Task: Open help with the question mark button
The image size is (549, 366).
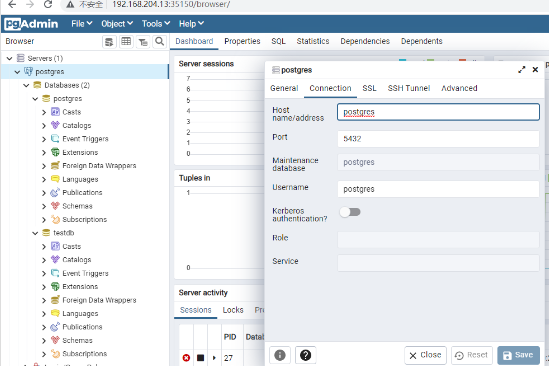Action: tap(306, 355)
